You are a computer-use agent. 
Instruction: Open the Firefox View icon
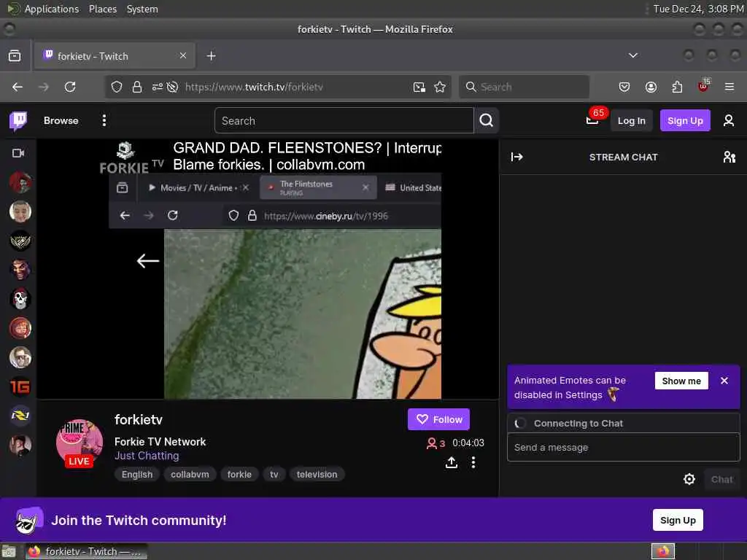tap(15, 55)
